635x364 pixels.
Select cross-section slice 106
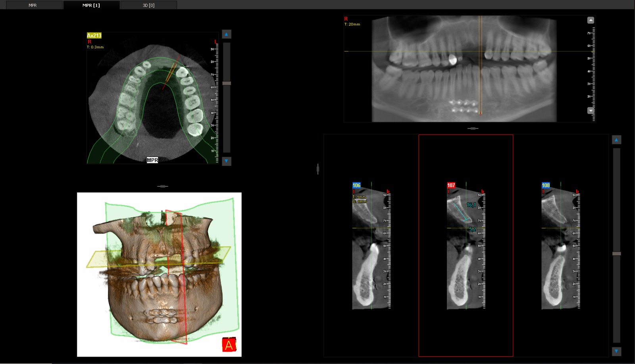click(x=356, y=185)
